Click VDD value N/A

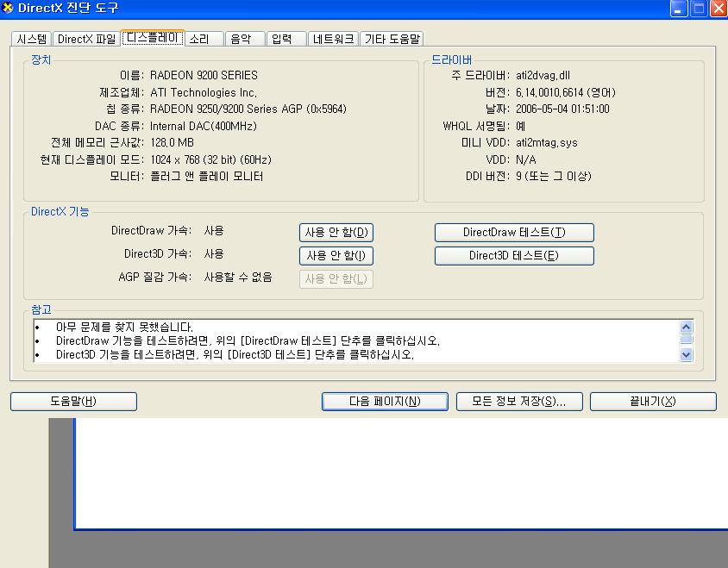click(x=525, y=159)
